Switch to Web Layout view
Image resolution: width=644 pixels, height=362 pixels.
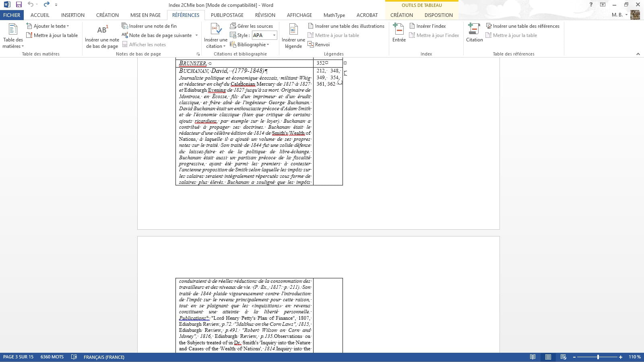[x=563, y=357]
